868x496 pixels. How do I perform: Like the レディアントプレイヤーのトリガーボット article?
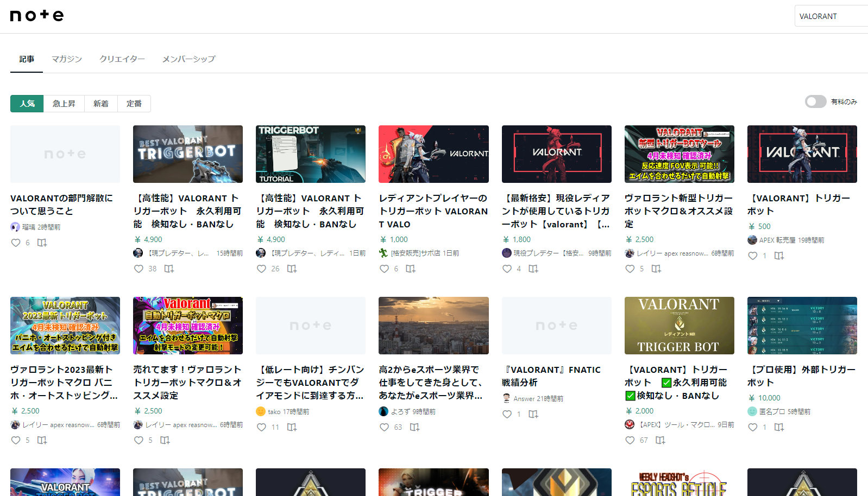(x=384, y=269)
